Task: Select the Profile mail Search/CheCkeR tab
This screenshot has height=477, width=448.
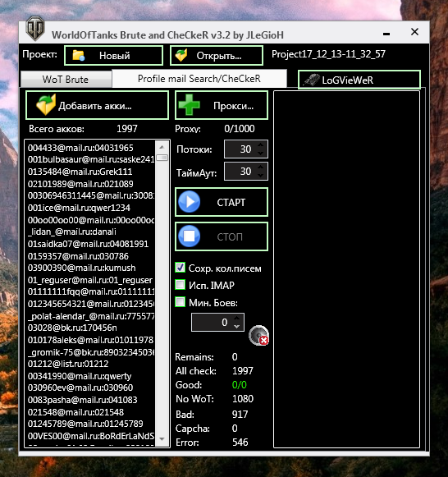Action: pyautogui.click(x=199, y=79)
